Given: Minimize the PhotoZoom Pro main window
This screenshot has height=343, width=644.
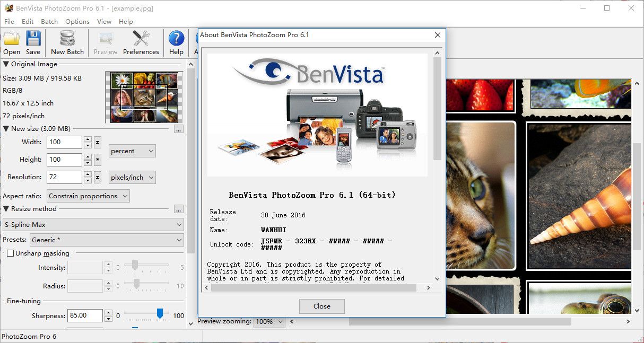Looking at the screenshot, I should click(x=582, y=8).
